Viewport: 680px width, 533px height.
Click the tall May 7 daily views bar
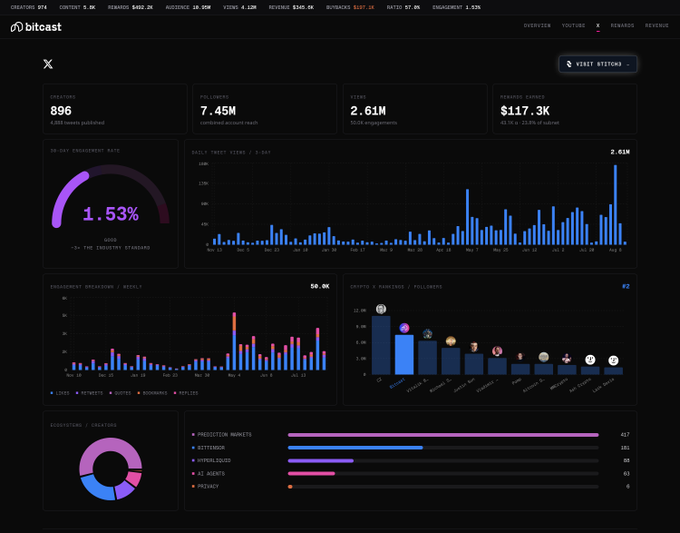468,217
